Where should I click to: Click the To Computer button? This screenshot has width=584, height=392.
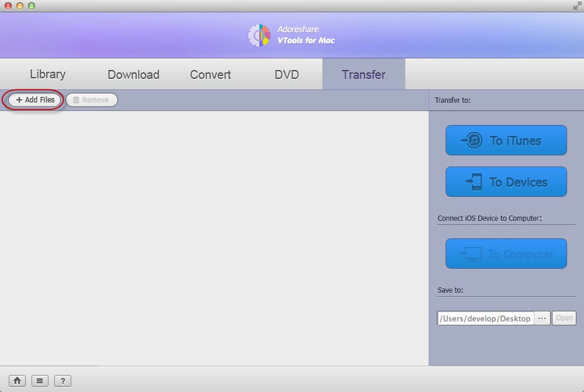click(x=506, y=254)
